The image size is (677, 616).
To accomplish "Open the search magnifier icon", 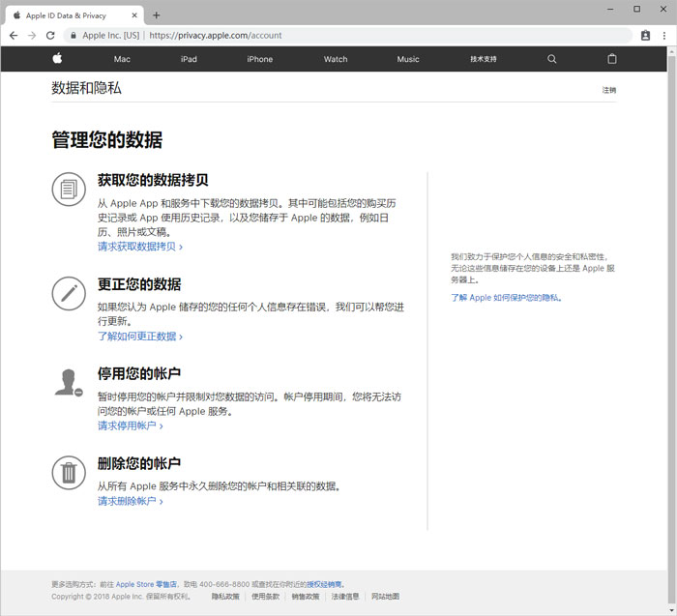I will click(552, 59).
